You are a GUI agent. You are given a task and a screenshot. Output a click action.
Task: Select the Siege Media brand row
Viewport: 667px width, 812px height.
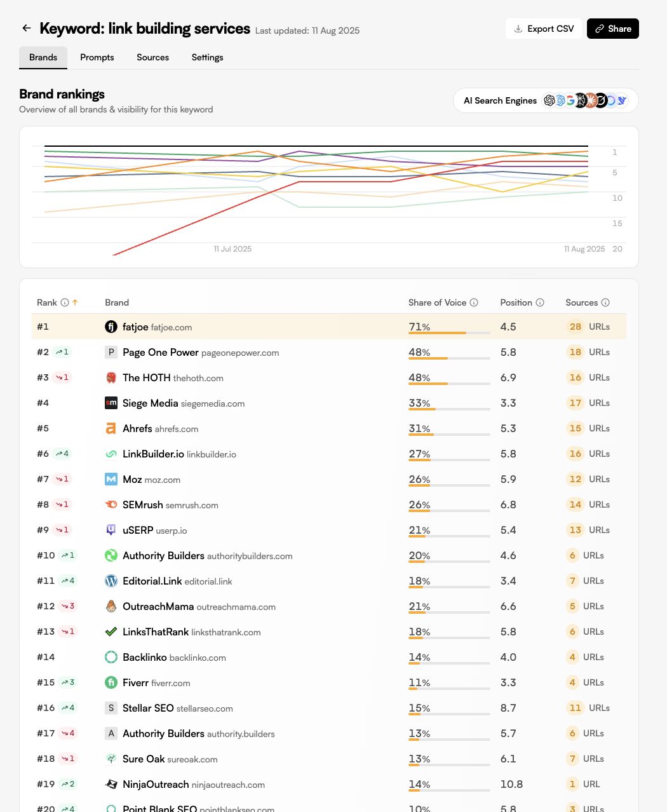[329, 403]
